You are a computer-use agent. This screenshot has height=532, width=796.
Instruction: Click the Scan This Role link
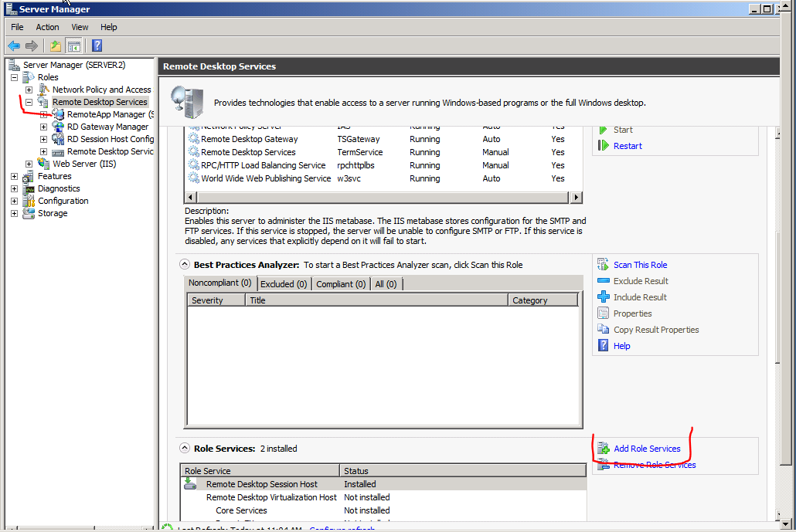[x=640, y=265]
